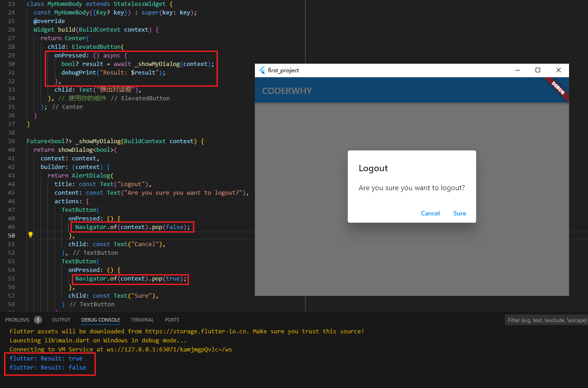Click the '// Center' closing comment
This screenshot has height=388, width=588.
click(68, 107)
